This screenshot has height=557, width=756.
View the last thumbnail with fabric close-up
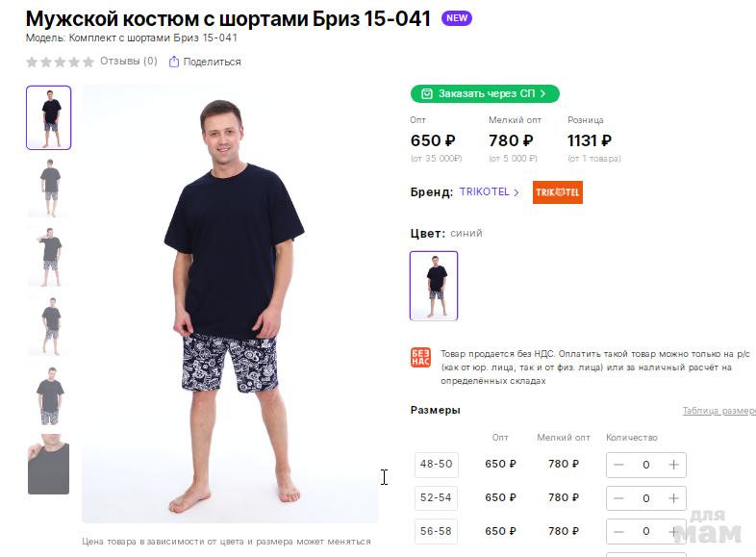coord(48,464)
